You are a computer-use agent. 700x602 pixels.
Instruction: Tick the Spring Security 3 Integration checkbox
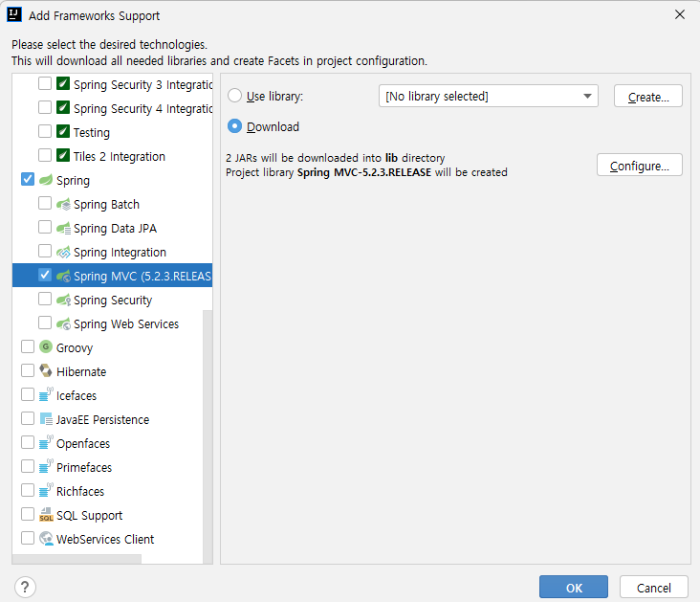pos(45,83)
